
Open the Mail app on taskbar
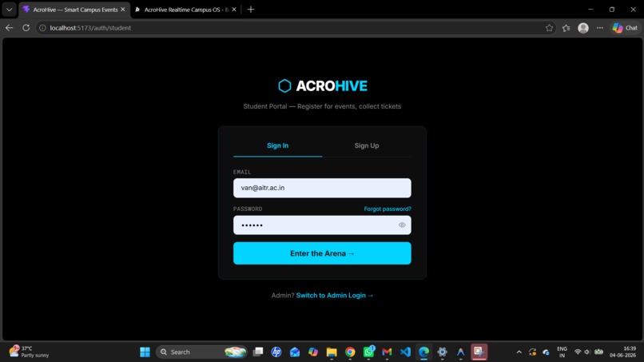coord(295,352)
